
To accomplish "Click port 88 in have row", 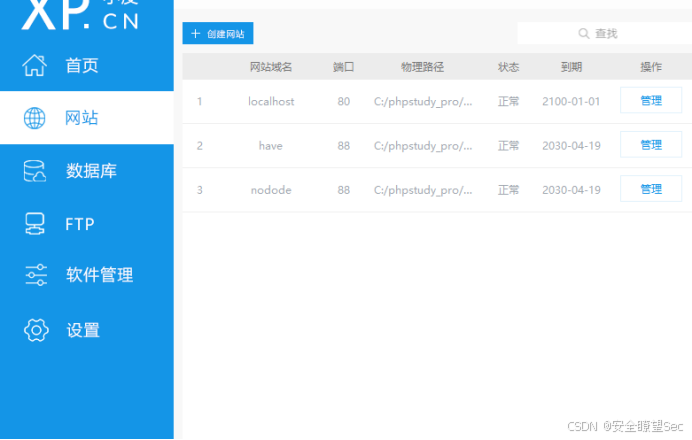I will [x=344, y=146].
